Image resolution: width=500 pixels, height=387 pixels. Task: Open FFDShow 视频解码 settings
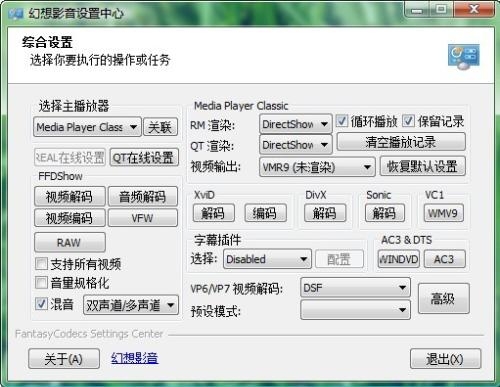click(70, 196)
